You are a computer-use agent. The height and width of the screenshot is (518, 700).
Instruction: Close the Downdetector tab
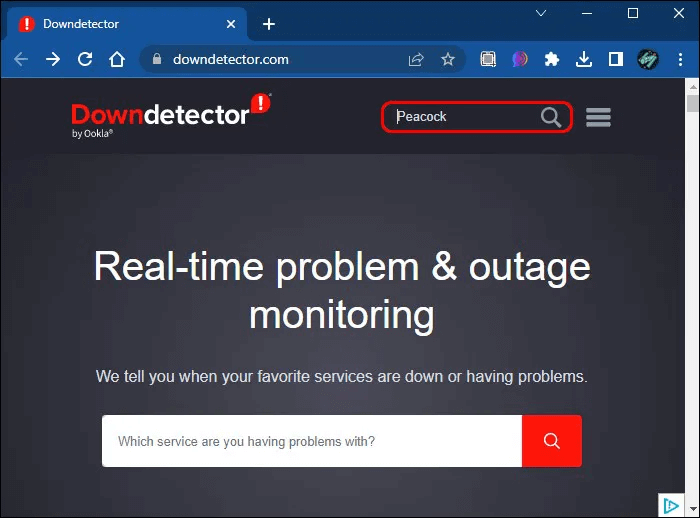pos(231,24)
